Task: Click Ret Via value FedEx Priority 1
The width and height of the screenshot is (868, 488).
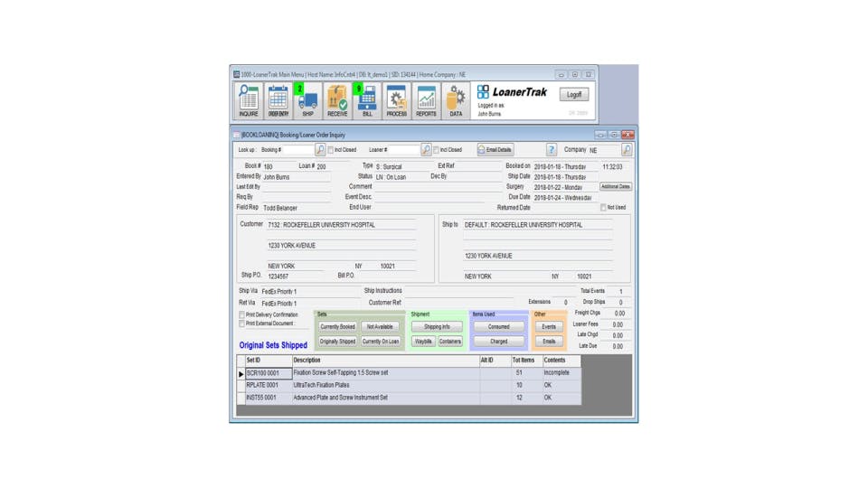Action: (279, 304)
